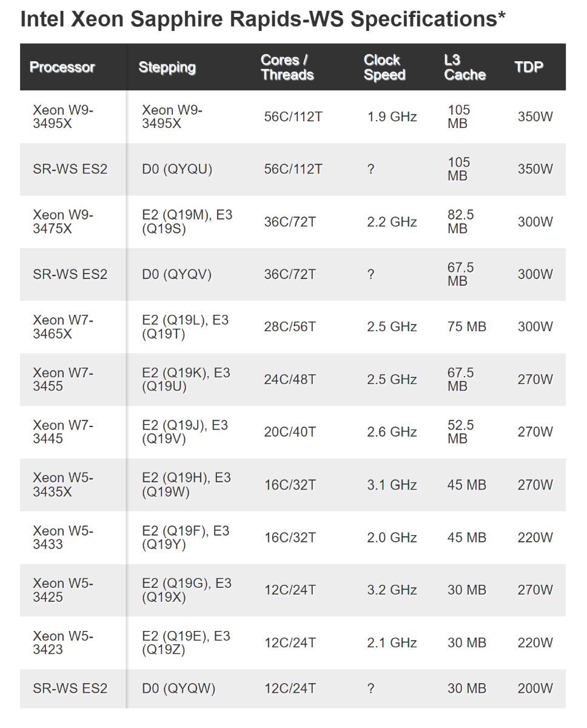Click the D0 (QYQU) stepping cell
The width and height of the screenshot is (587, 728).
[x=177, y=169]
